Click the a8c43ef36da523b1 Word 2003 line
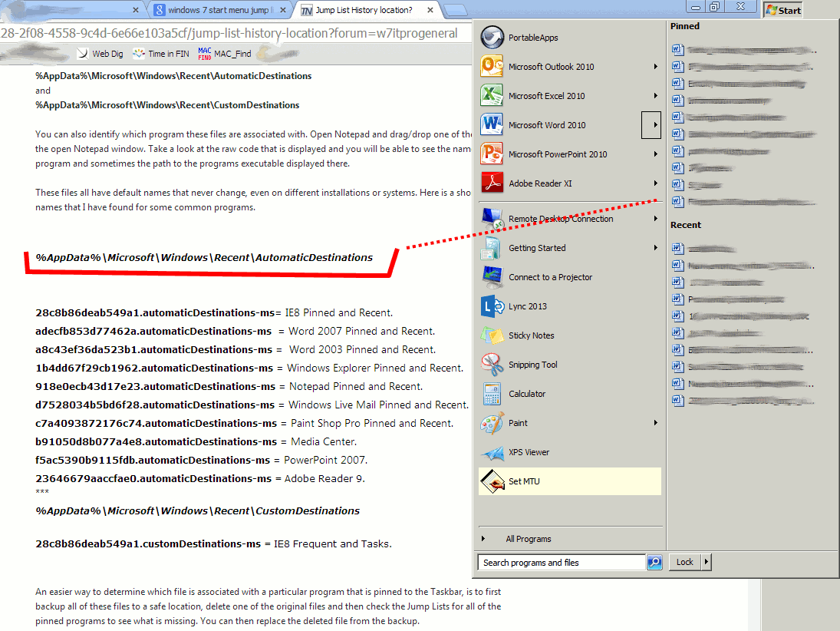This screenshot has height=631, width=840. (x=236, y=349)
